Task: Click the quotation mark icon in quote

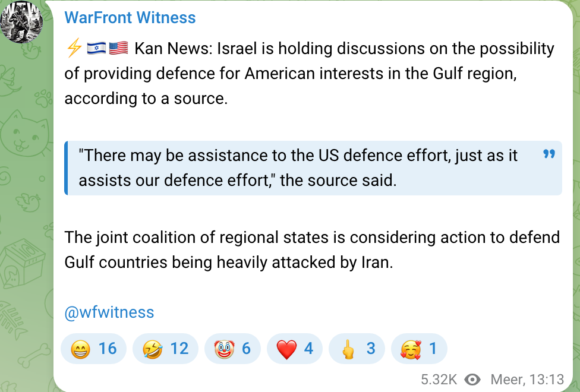Action: 549,155
